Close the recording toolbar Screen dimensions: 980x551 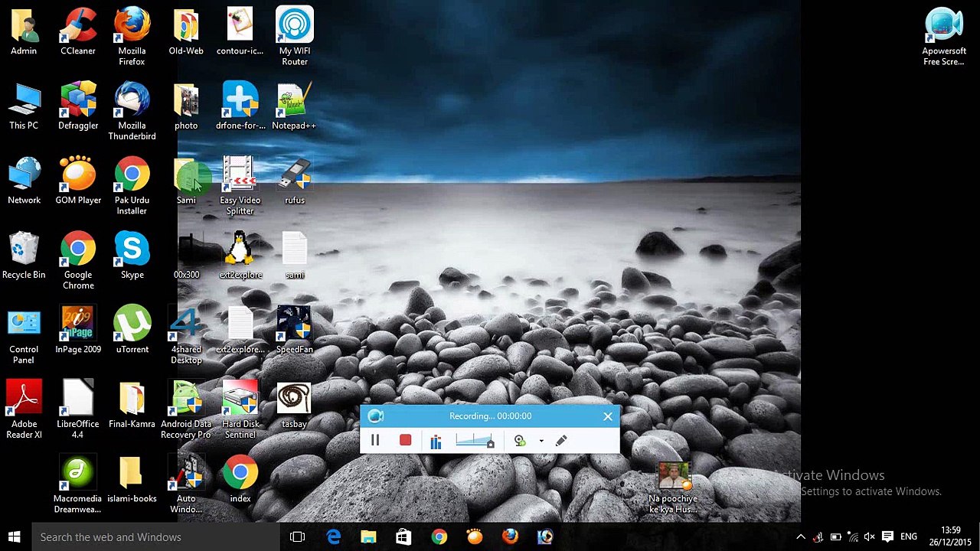[x=608, y=416]
